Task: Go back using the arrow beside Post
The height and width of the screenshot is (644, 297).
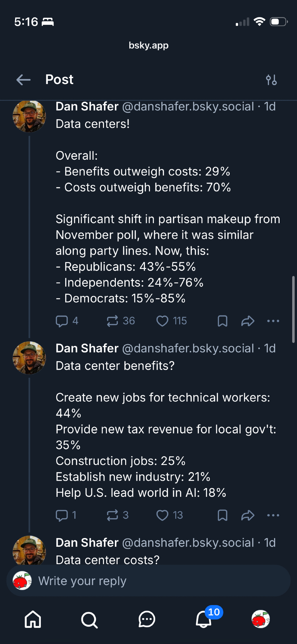Action: tap(23, 80)
